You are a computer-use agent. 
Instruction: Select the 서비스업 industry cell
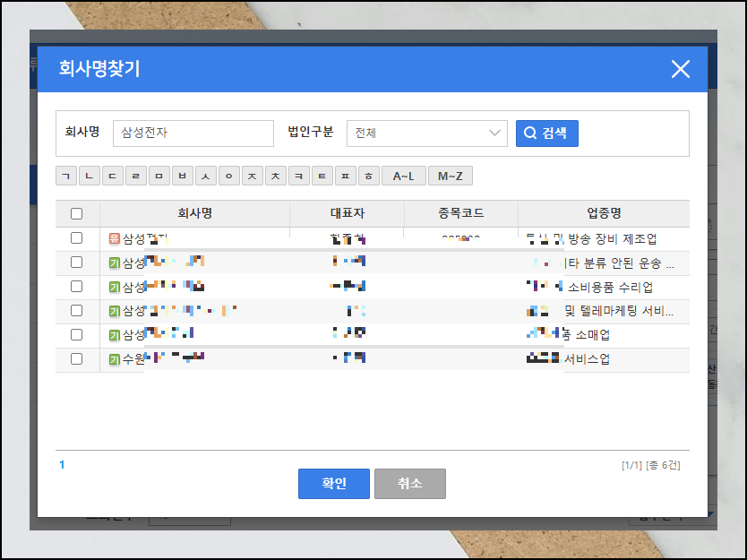(604, 360)
